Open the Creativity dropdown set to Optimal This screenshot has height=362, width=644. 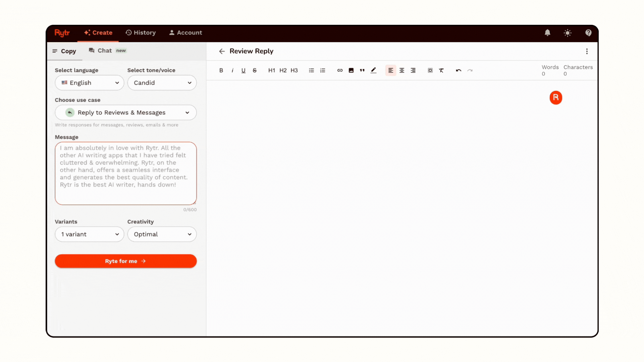(x=162, y=234)
